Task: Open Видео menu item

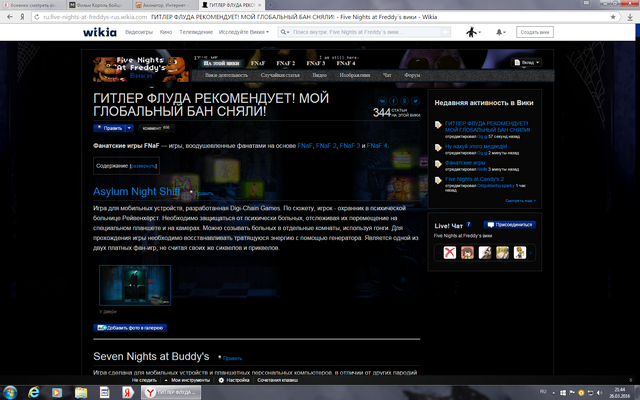Action: point(320,75)
